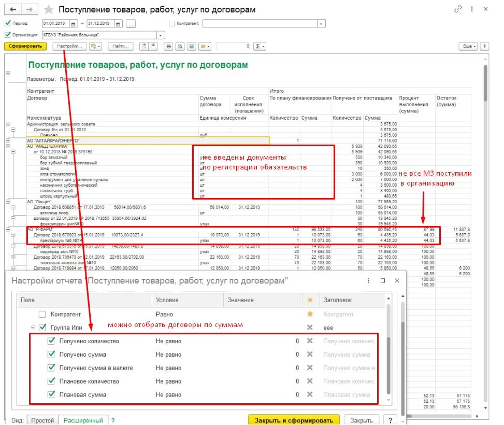Expand the АО "АЛТАЙКРАЙЭНЕРГО" row group
504x425 pixels.
click(8, 140)
